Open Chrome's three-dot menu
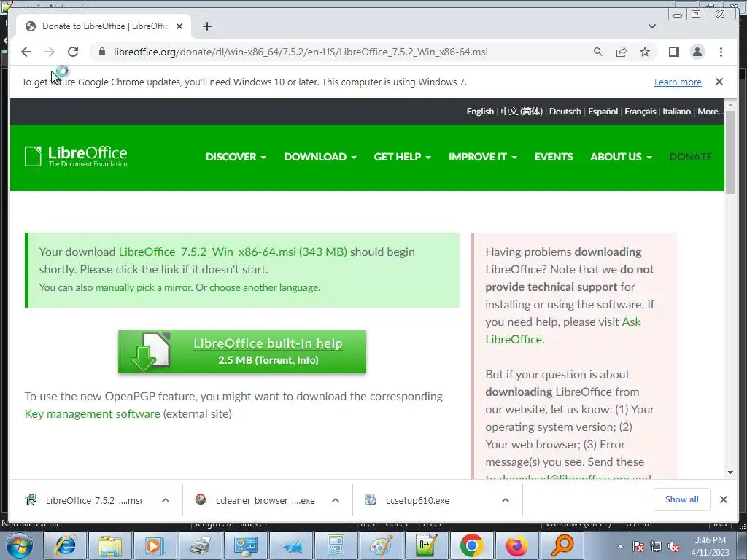The height and width of the screenshot is (560, 747). pyautogui.click(x=721, y=52)
